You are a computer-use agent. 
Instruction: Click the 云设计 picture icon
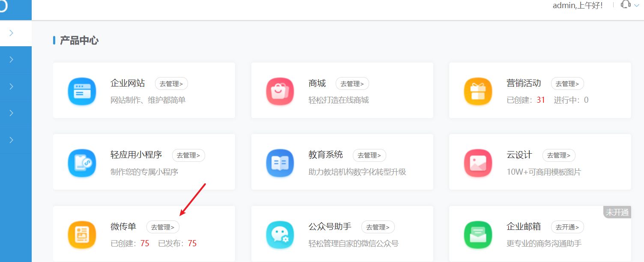coord(478,163)
